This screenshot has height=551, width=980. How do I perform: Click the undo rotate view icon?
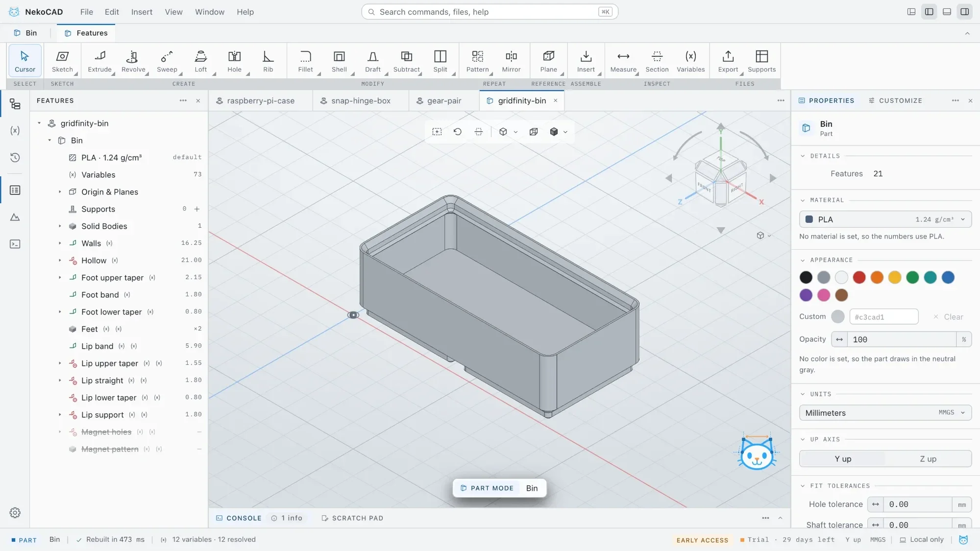coord(458,132)
